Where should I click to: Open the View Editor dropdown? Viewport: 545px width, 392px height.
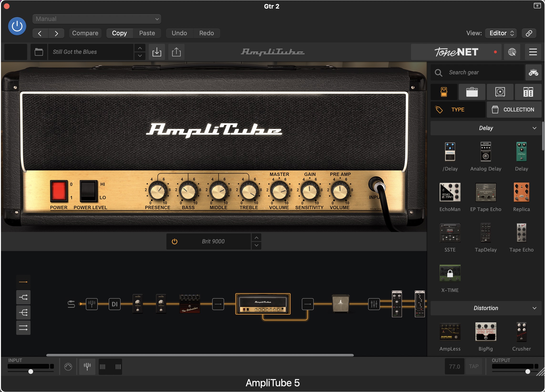click(x=501, y=33)
